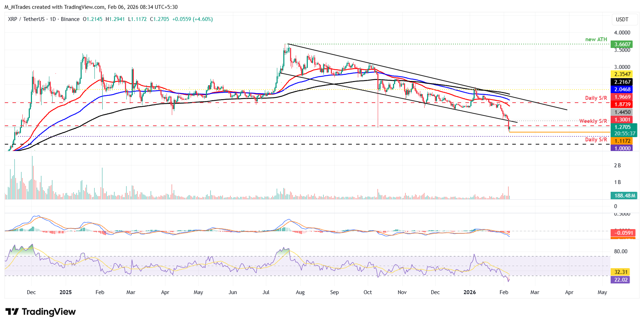The height and width of the screenshot is (325, 644).
Task: Select the purple 1.0000 price label
Action: tap(622, 148)
